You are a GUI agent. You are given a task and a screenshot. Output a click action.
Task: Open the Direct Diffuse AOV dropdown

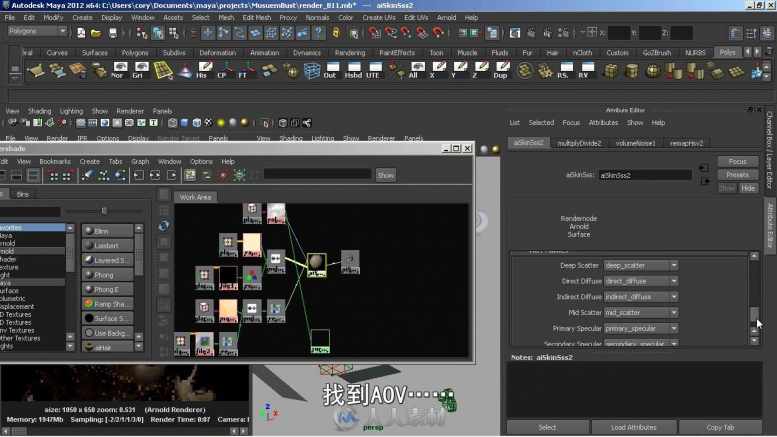[641, 281]
